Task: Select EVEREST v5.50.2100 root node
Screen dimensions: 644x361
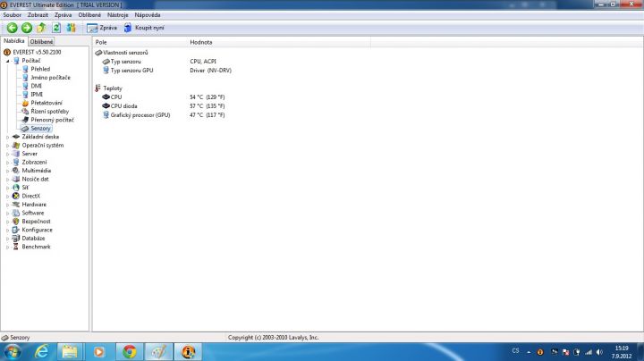Action: [32, 52]
